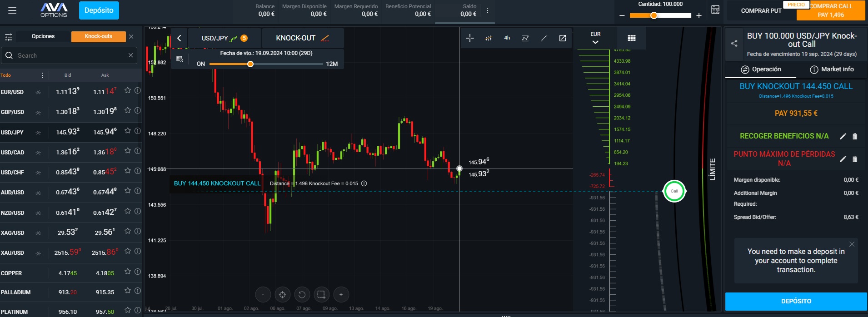Star USD/CAD as favorite
The height and width of the screenshot is (317, 868).
[128, 151]
